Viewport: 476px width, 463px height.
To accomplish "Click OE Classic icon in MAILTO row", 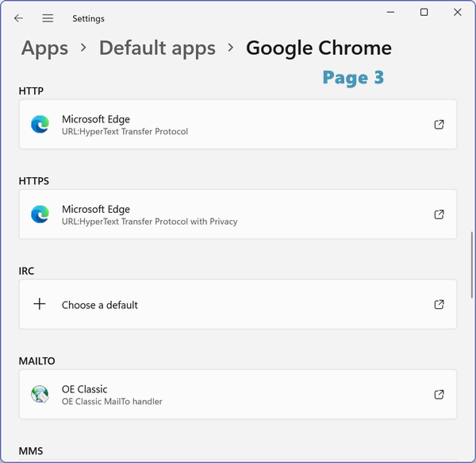I will coord(40,394).
